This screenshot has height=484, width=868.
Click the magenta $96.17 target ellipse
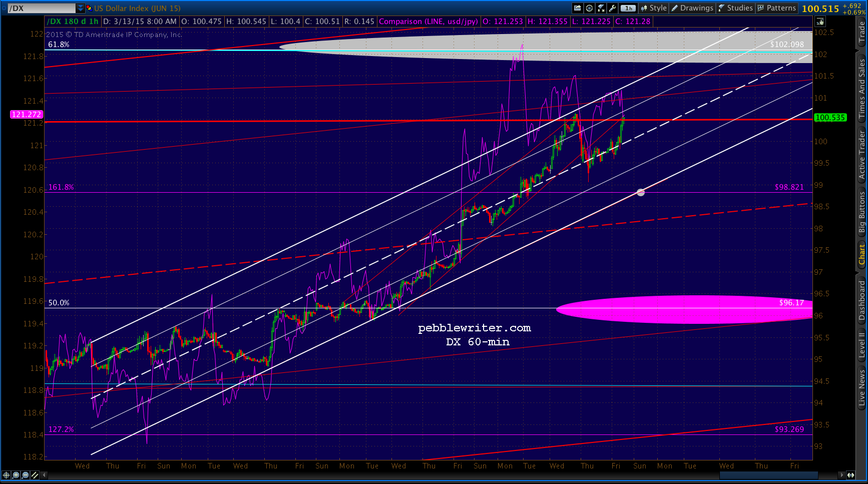pyautogui.click(x=684, y=309)
